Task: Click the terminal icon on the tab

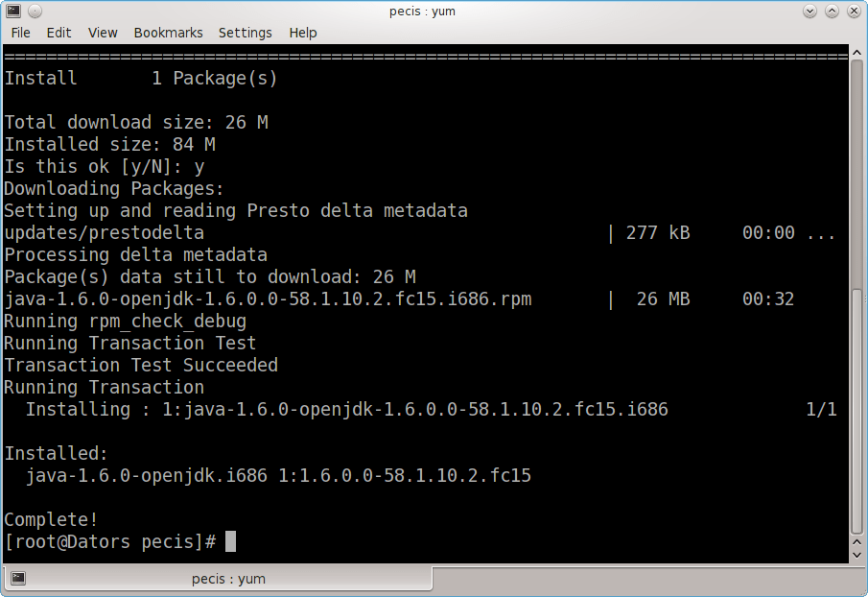Action: click(18, 579)
